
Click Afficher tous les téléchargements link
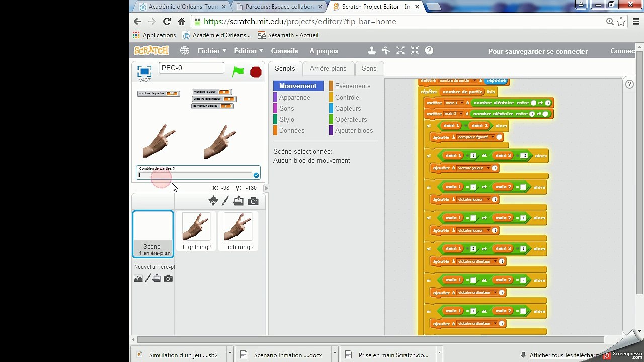pos(565,355)
